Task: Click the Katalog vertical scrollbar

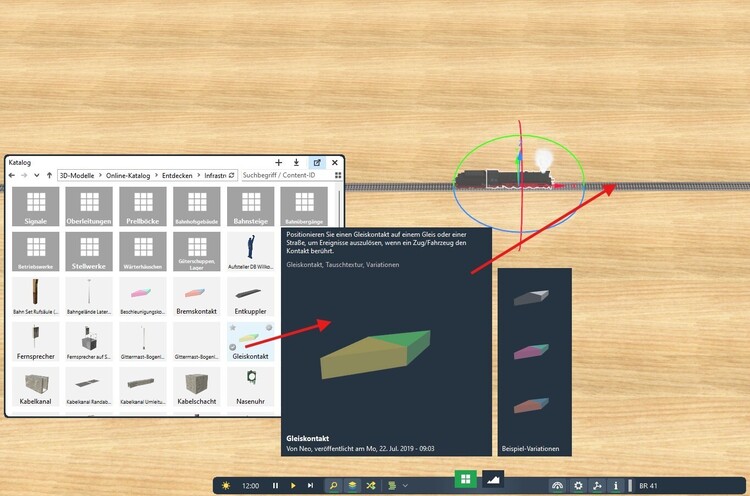Action: click(340, 208)
